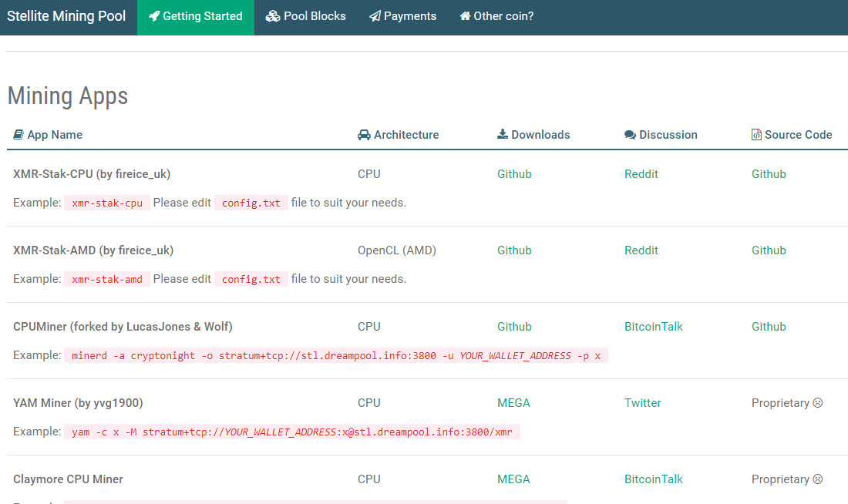Open the CPUMiner BitcoinTalk discussion link
Image resolution: width=848 pixels, height=504 pixels.
(653, 327)
